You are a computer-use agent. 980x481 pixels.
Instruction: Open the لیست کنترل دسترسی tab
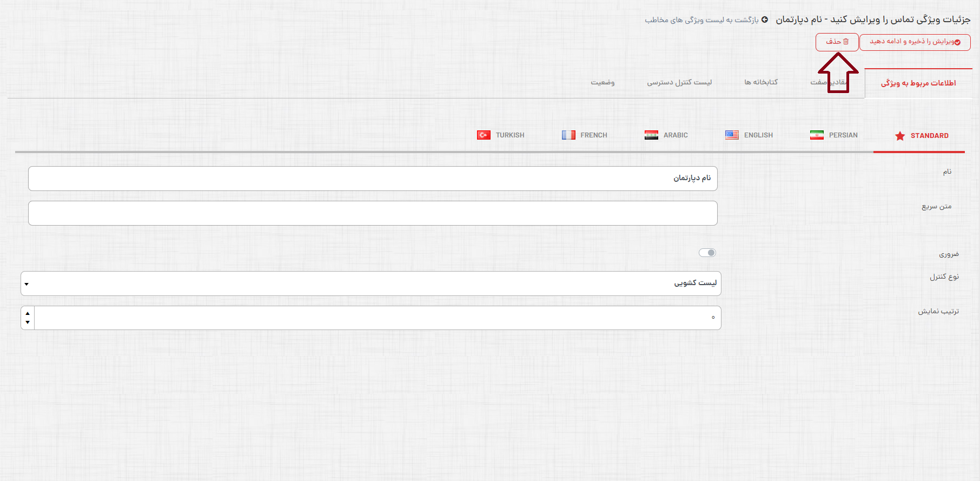tap(679, 82)
